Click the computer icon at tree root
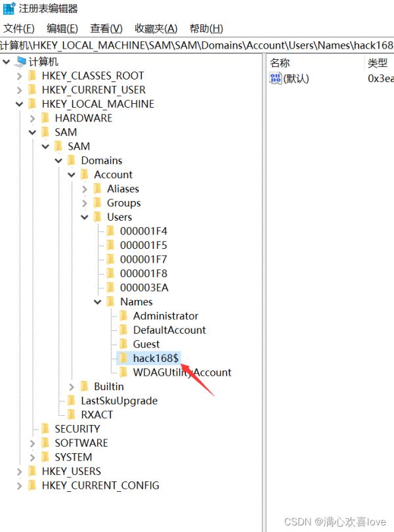 tap(21, 62)
